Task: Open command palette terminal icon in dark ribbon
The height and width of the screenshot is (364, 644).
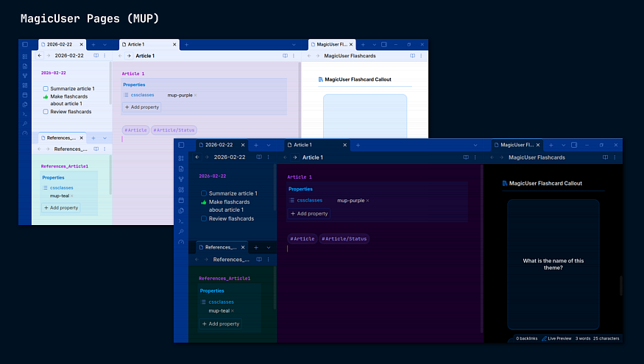Action: 181,221
